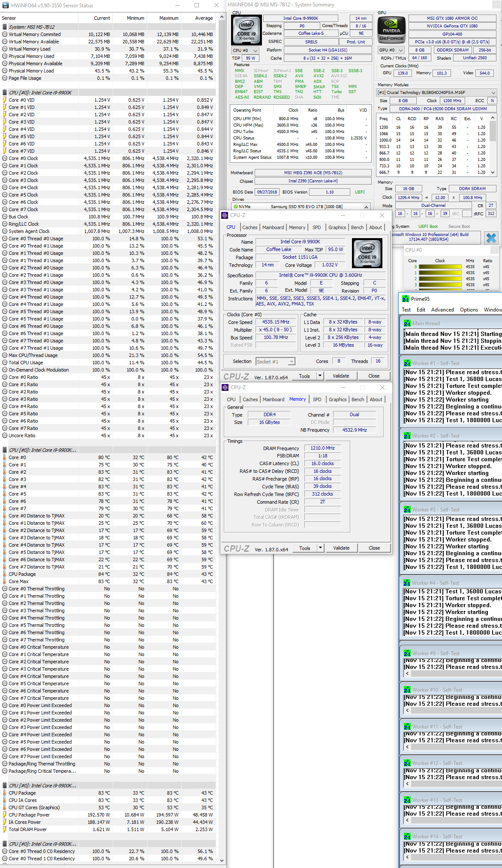Click the up arrow in the Drives list
502x868 pixels.
pyautogui.click(x=367, y=207)
